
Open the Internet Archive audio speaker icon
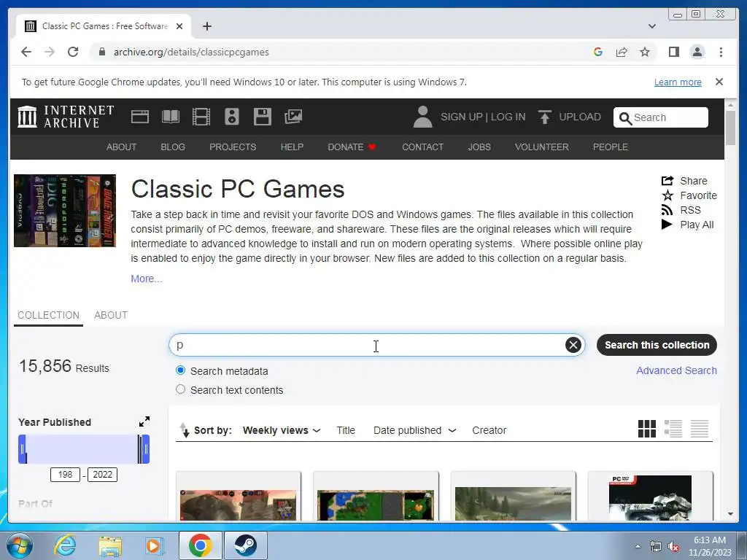(x=231, y=117)
